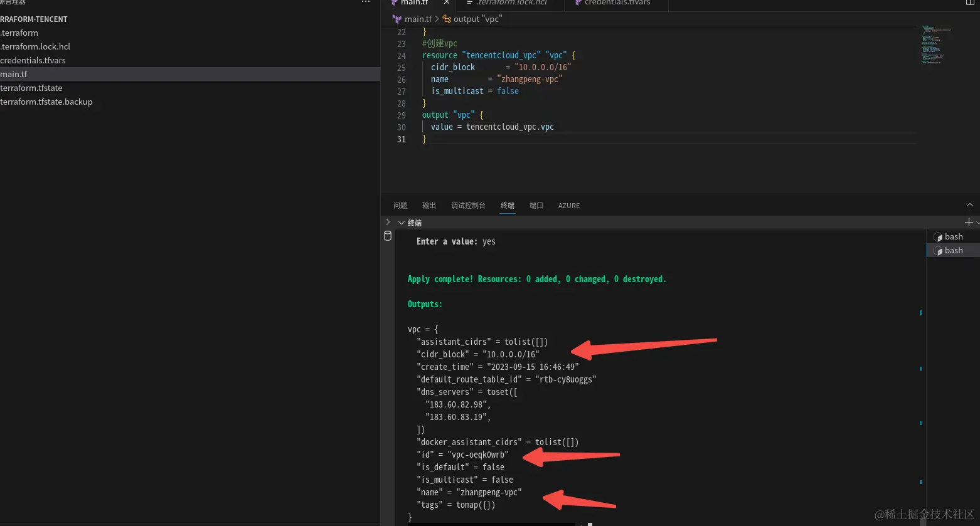Click resource "tencentcloud_vpc" text in editor

(481, 55)
